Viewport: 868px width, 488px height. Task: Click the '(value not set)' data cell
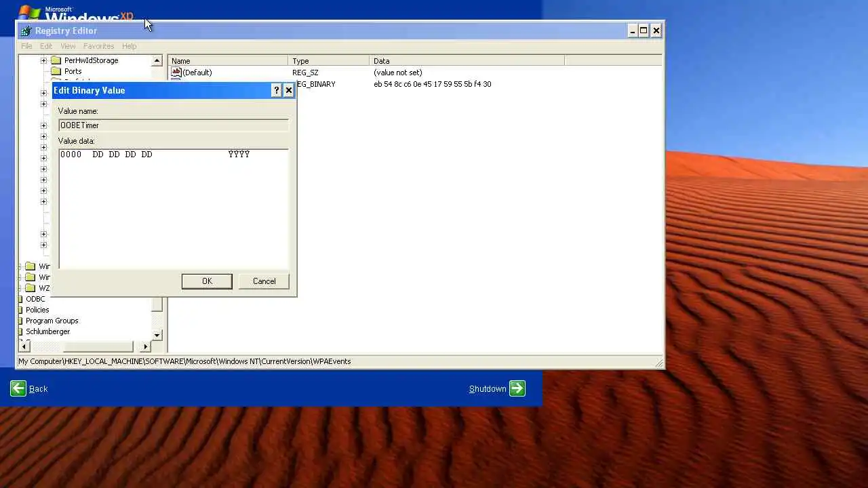coord(397,73)
